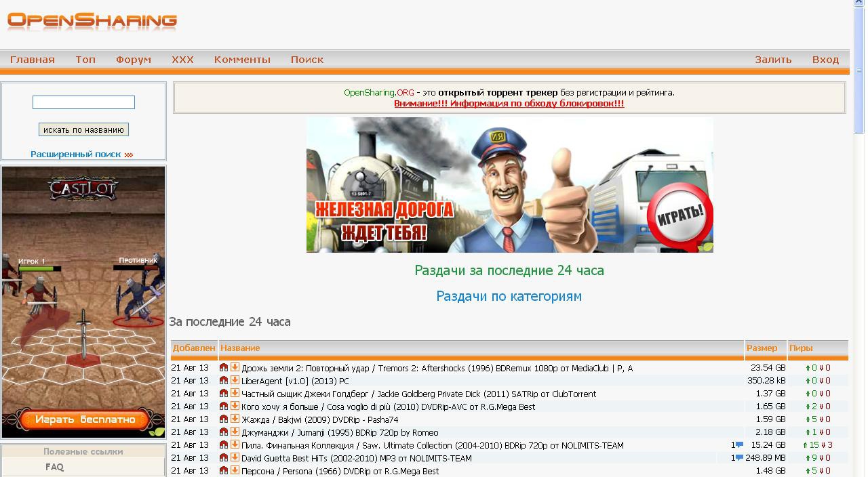Click arrows icon beside Расширенный поиск
Screen dimensions: 868x477
coord(129,154)
